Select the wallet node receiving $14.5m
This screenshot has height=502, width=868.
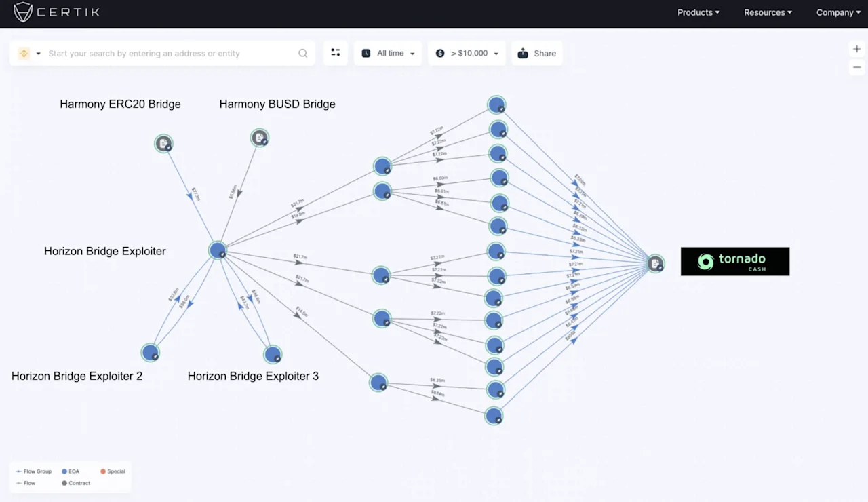pyautogui.click(x=378, y=383)
